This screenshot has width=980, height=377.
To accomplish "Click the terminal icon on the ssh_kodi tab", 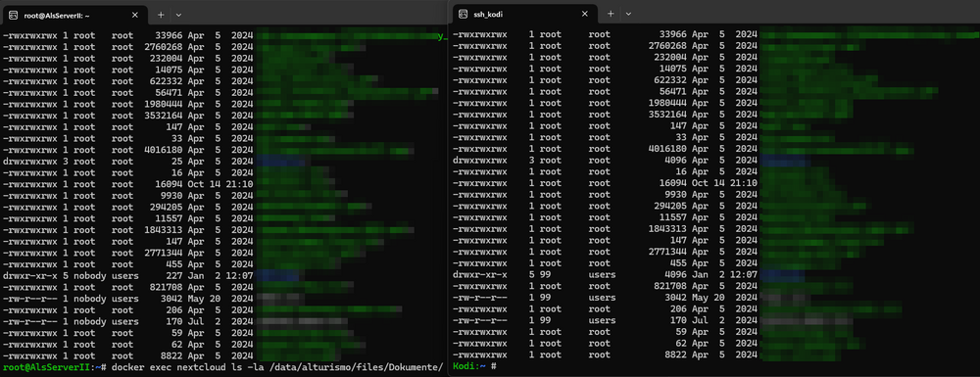I will tap(464, 14).
